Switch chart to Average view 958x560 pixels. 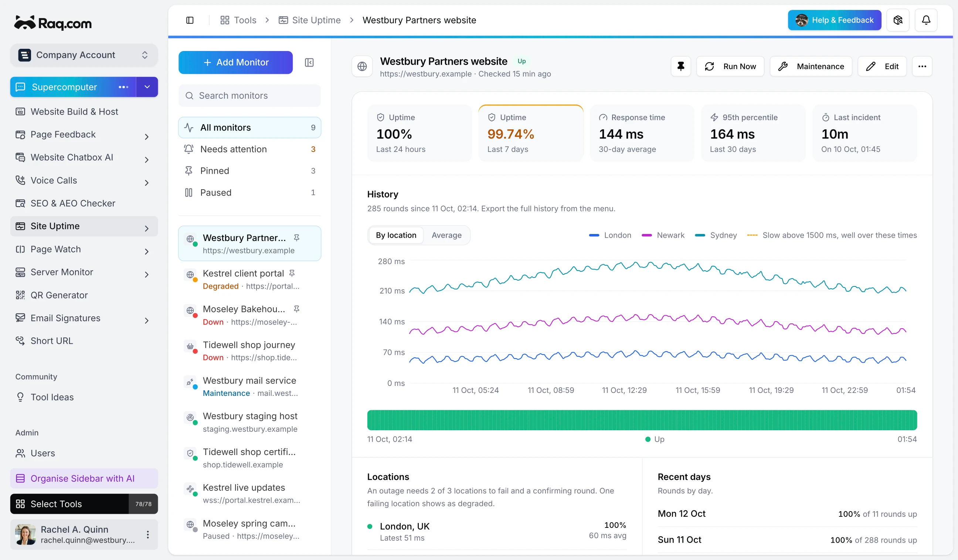pos(446,235)
